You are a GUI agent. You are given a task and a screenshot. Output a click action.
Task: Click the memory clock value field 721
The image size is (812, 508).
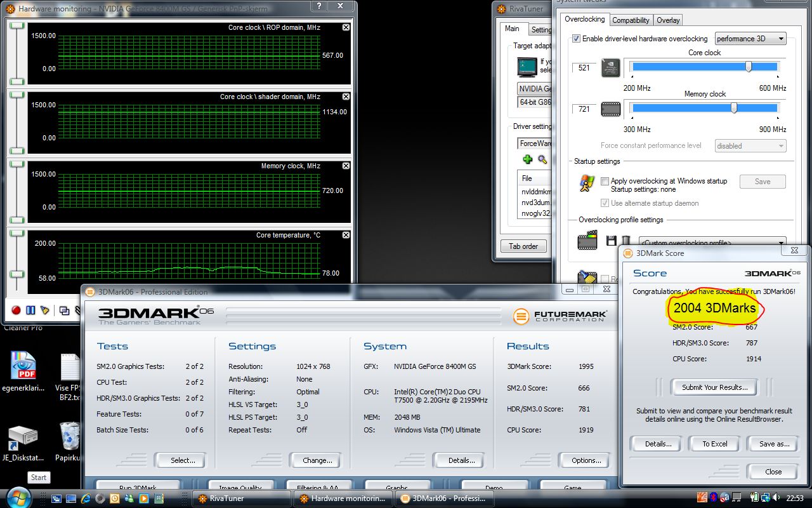(x=584, y=109)
